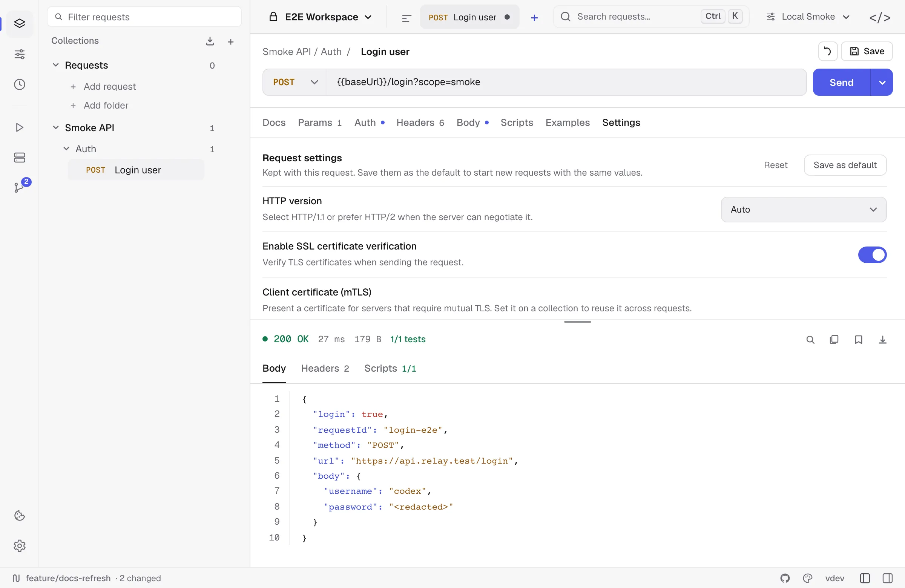
Task: Switch to the Scripts request tab
Action: (516, 122)
